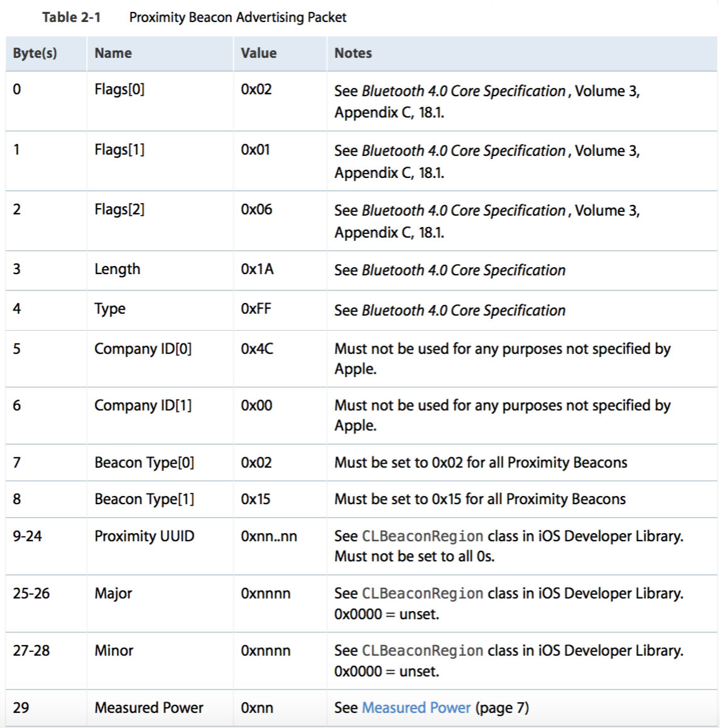The width and height of the screenshot is (720, 728).
Task: Click CLBeaconRegion text in the Major row
Action: click(x=422, y=593)
